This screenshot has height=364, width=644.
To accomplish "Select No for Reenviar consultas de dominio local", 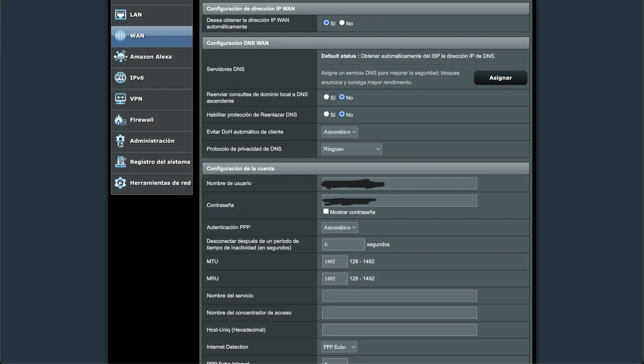I will (342, 97).
